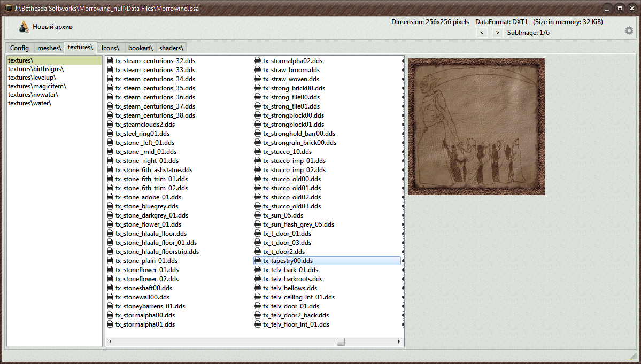Click file icon of tx_stone_bluegrey.dds
641x364 pixels.
point(110,206)
